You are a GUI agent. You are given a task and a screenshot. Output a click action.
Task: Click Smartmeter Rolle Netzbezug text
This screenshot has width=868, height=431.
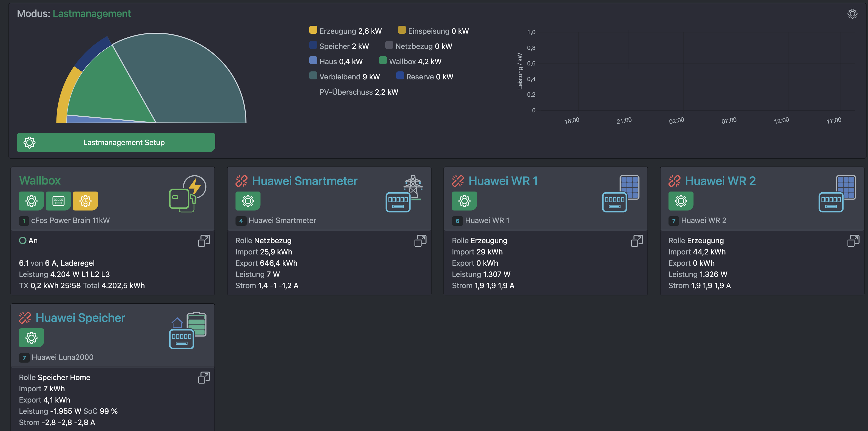263,240
